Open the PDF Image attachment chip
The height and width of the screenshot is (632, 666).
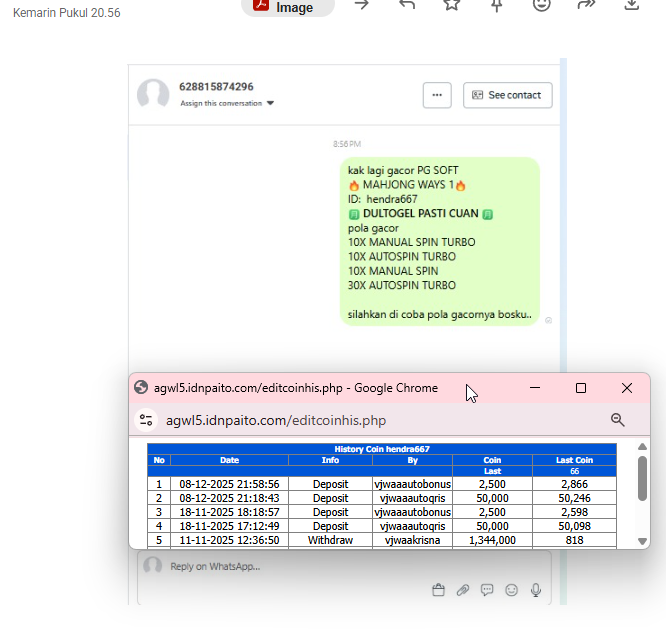coord(288,6)
